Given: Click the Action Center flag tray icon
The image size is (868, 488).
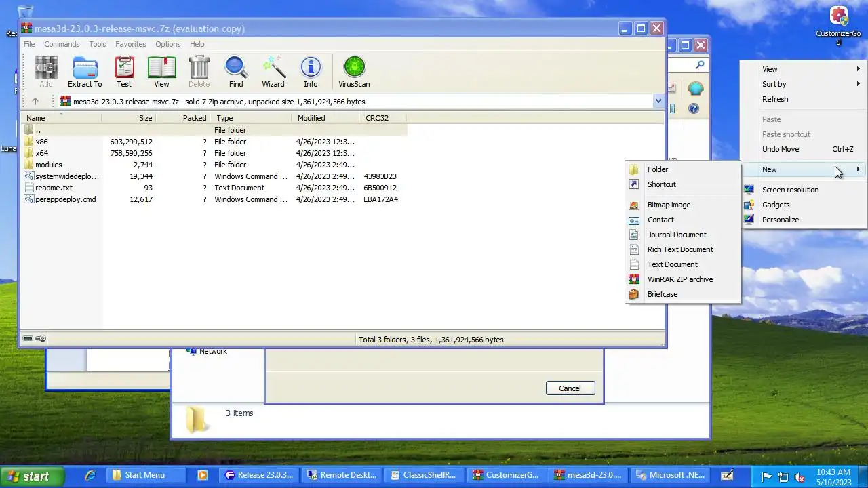Looking at the screenshot, I should coord(768,476).
